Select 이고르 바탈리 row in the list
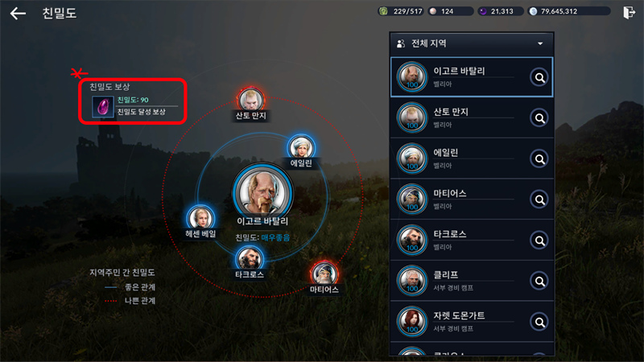This screenshot has width=644, height=362. coord(472,77)
